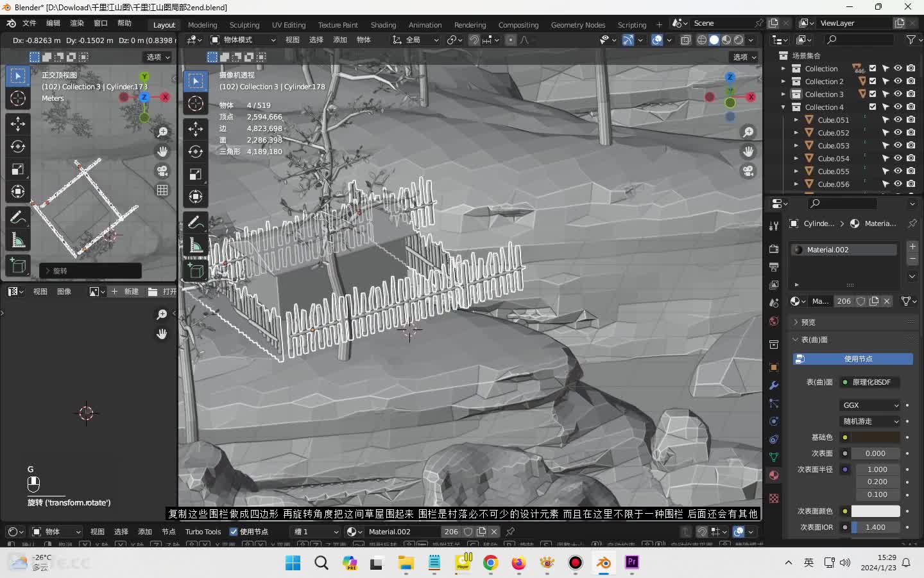
Task: Select the Scale tool in main viewport
Action: (196, 174)
